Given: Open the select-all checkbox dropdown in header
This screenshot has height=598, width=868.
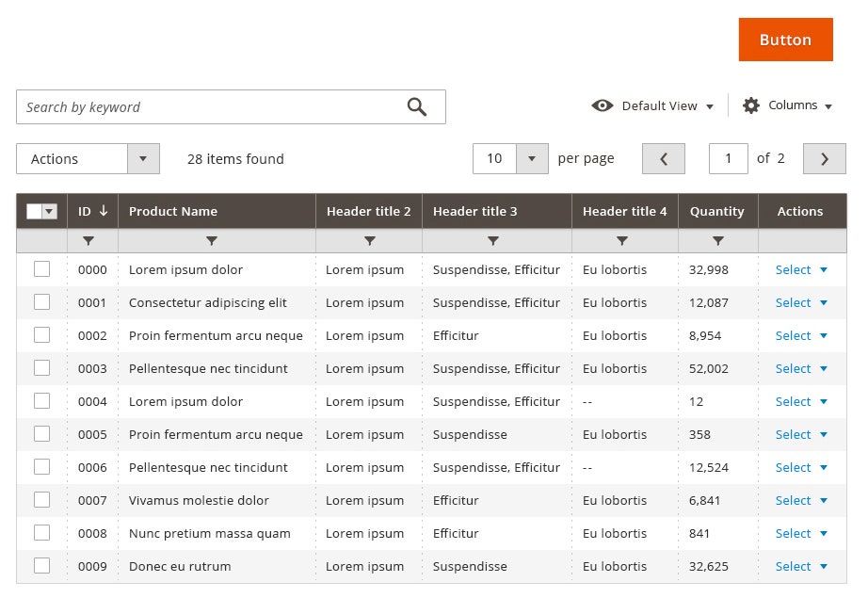Looking at the screenshot, I should click(50, 212).
